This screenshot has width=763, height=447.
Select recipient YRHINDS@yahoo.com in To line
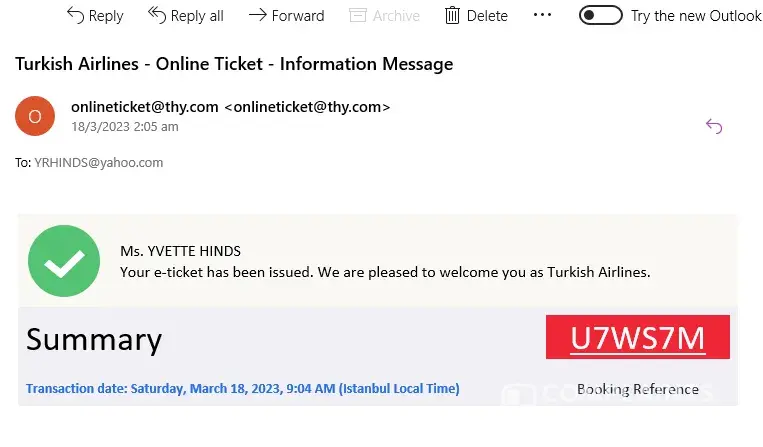coord(98,162)
